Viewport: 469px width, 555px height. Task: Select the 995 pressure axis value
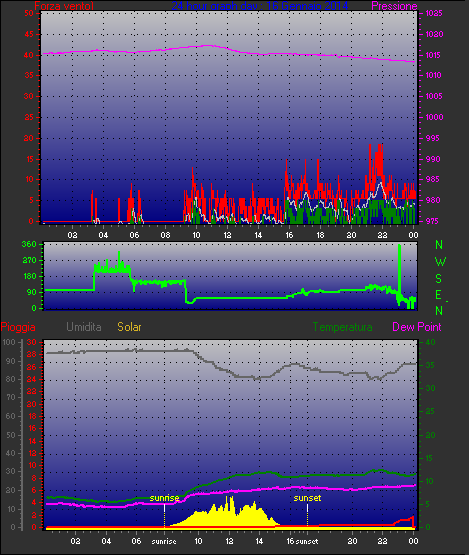433,138
